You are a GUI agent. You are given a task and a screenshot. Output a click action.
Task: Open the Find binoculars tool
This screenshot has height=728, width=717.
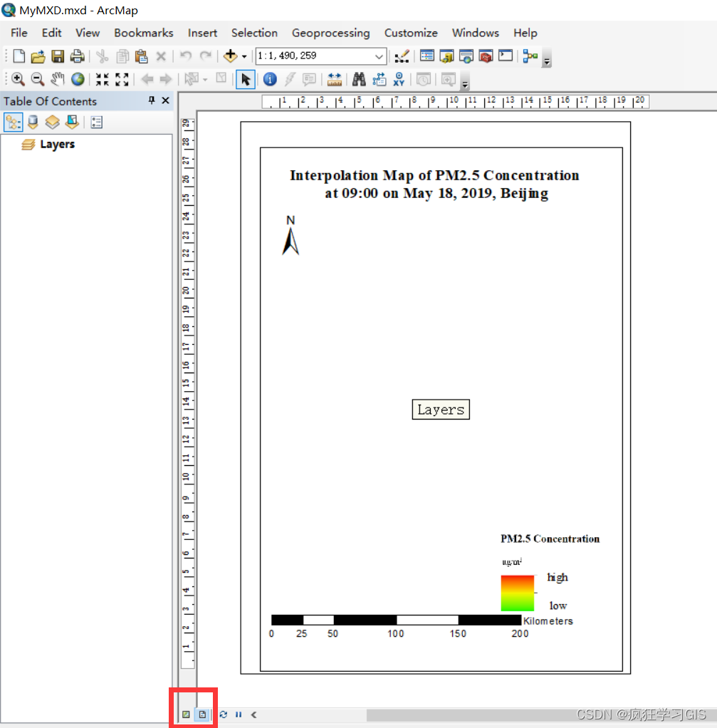[x=359, y=79]
